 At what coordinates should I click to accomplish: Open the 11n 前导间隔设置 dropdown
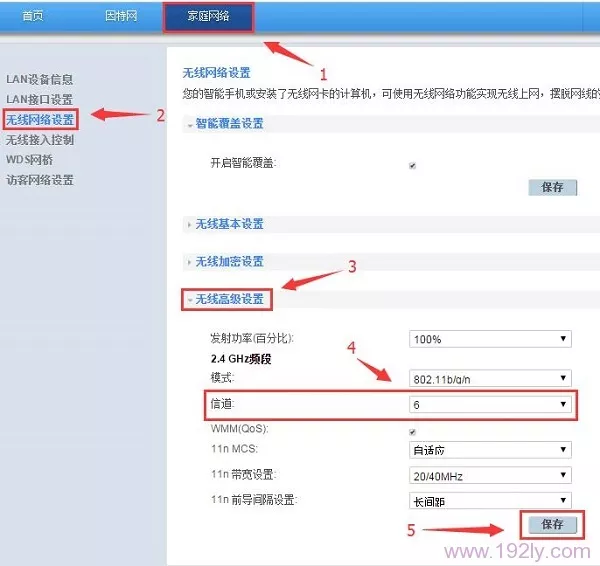click(490, 501)
